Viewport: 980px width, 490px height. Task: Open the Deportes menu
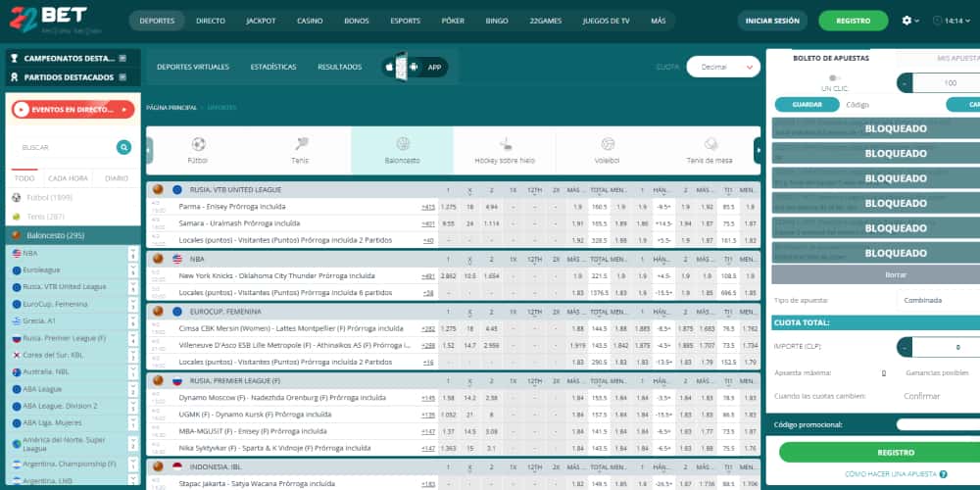coord(157,21)
